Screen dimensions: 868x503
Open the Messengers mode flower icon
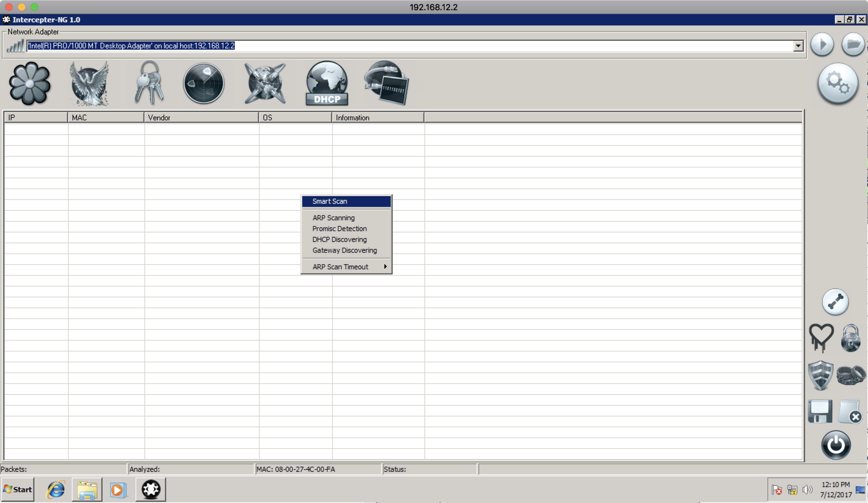pos(30,84)
